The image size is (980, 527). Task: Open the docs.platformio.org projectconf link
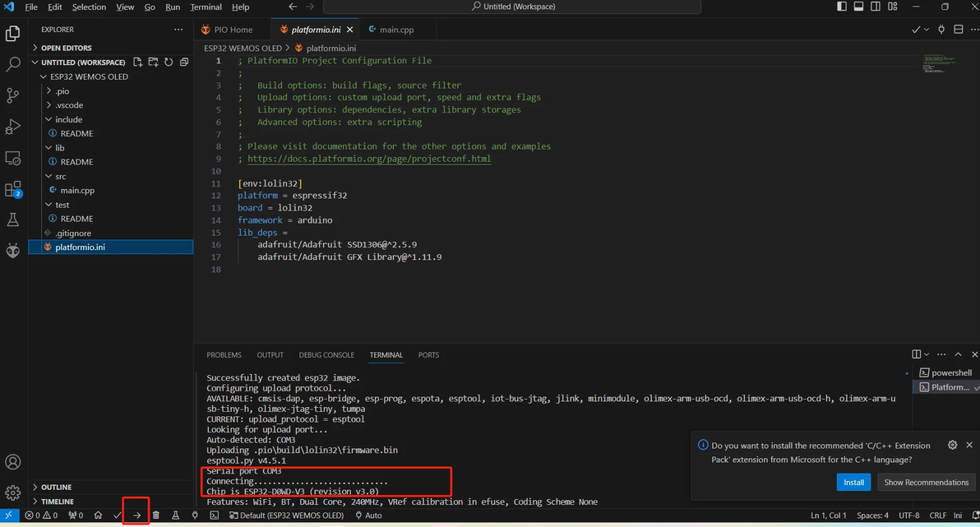click(x=369, y=159)
